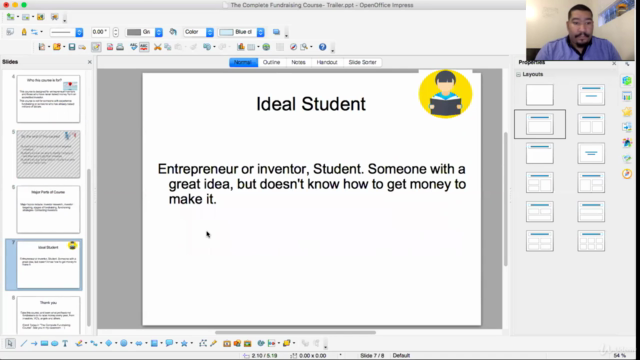Click the Ideal Student title text
This screenshot has width=640, height=360.
coord(311,104)
